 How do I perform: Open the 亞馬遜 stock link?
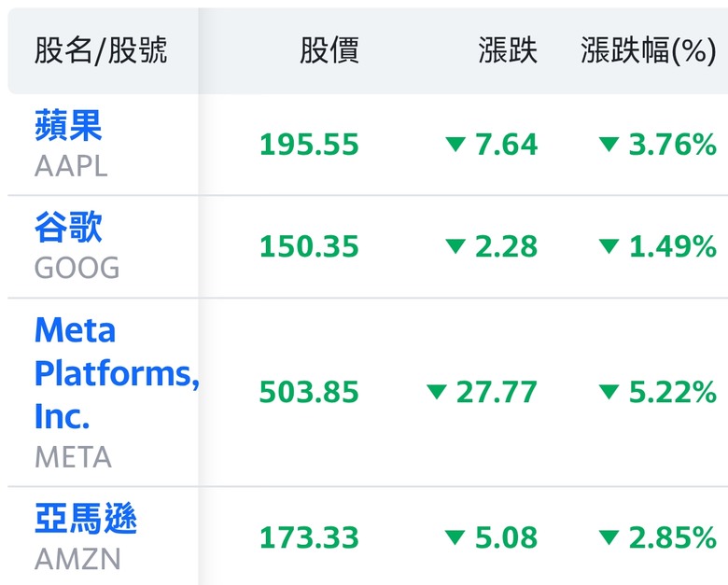pos(86,518)
